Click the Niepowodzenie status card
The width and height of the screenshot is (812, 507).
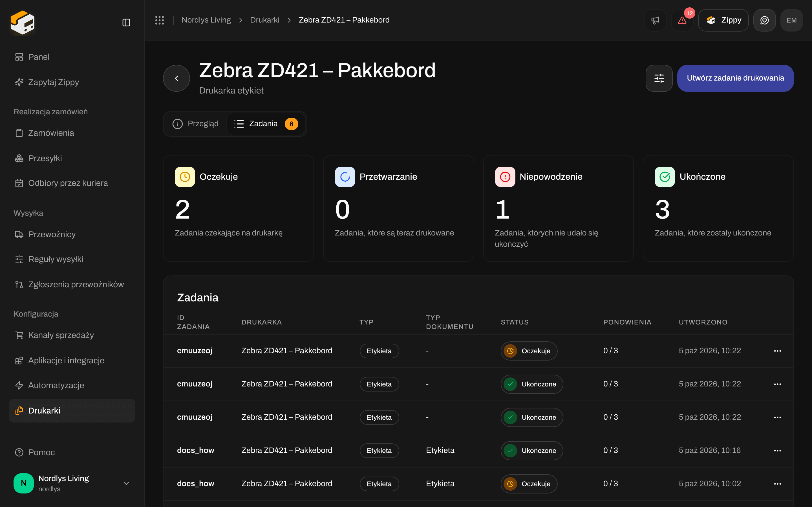558,208
